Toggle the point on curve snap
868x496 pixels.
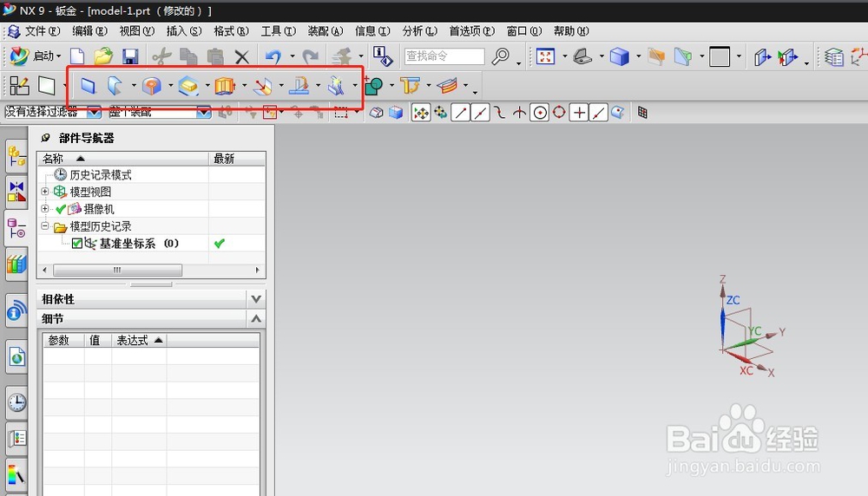[598, 113]
